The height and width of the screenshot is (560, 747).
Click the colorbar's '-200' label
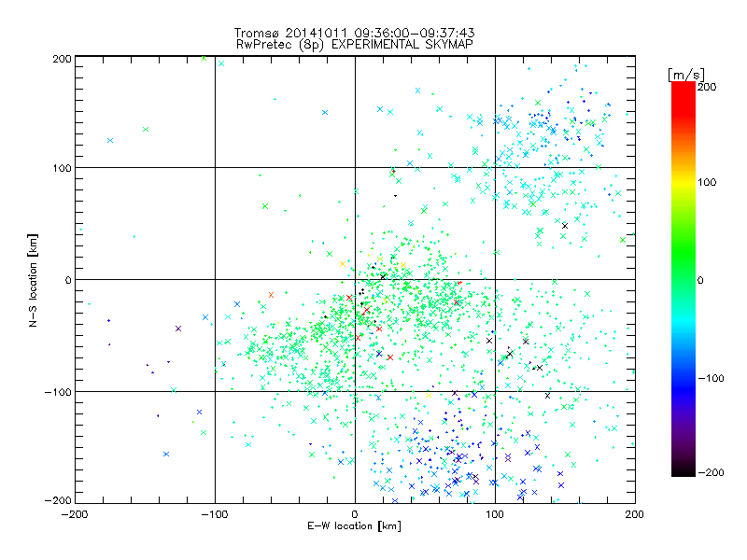pos(711,472)
